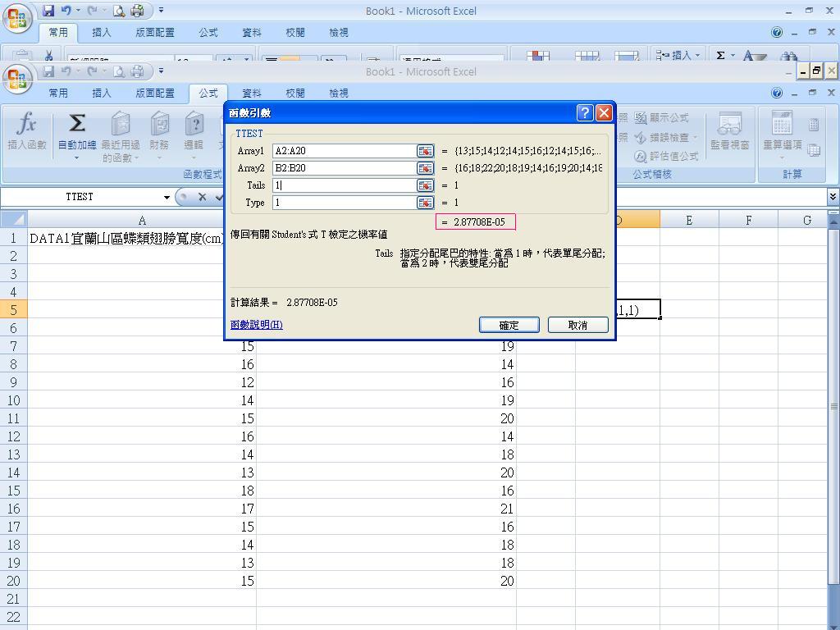This screenshot has width=840, height=630.
Task: Switch to the Review tab in front window
Action: (x=295, y=94)
